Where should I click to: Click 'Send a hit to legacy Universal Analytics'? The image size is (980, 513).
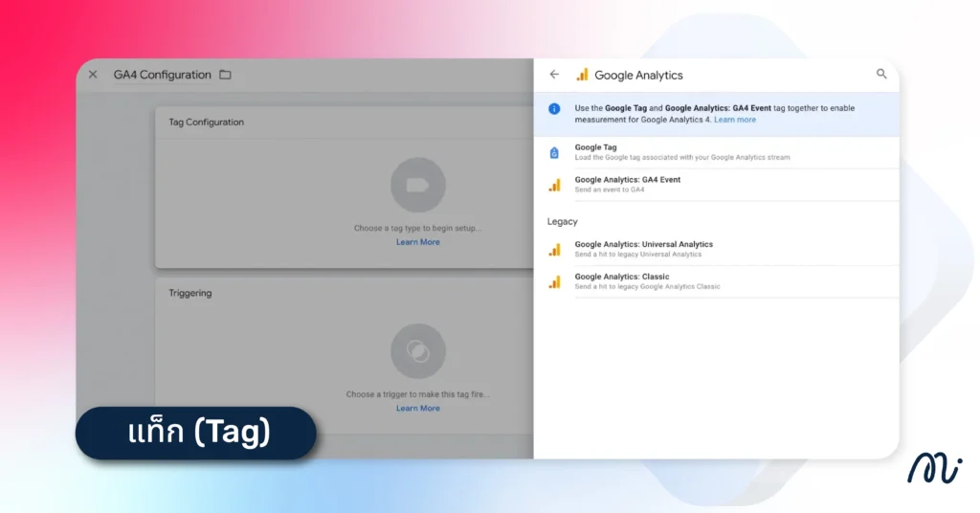point(638,255)
